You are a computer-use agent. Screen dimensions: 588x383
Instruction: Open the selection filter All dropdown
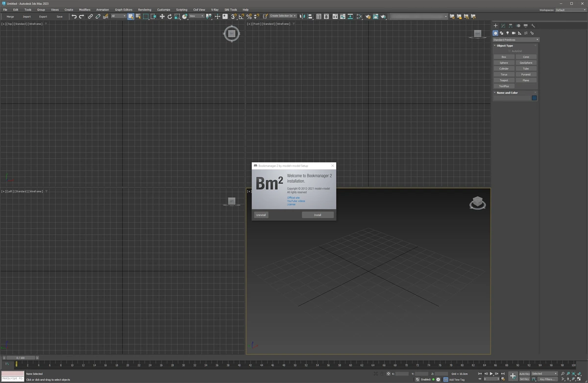[119, 16]
